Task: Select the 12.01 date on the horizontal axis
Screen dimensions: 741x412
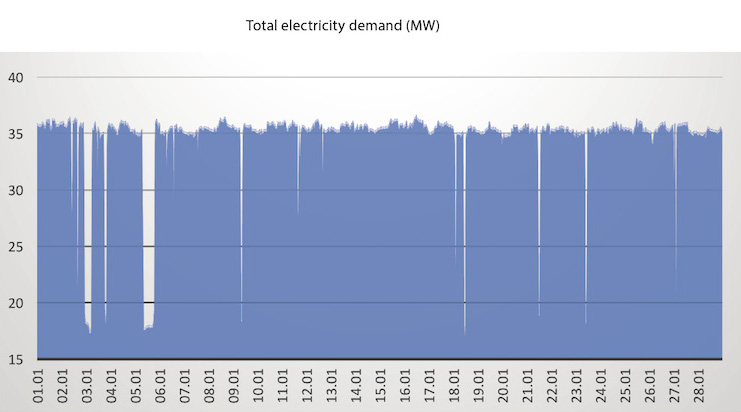Action: pos(308,385)
